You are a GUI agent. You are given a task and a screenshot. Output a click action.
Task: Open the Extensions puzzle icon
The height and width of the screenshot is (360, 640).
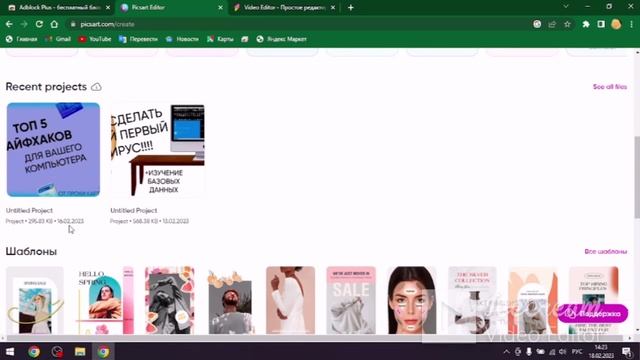click(586, 24)
